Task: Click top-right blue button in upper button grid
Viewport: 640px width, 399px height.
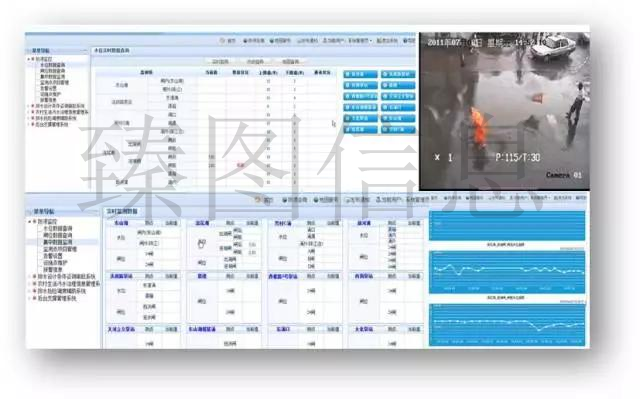Action: (398, 74)
